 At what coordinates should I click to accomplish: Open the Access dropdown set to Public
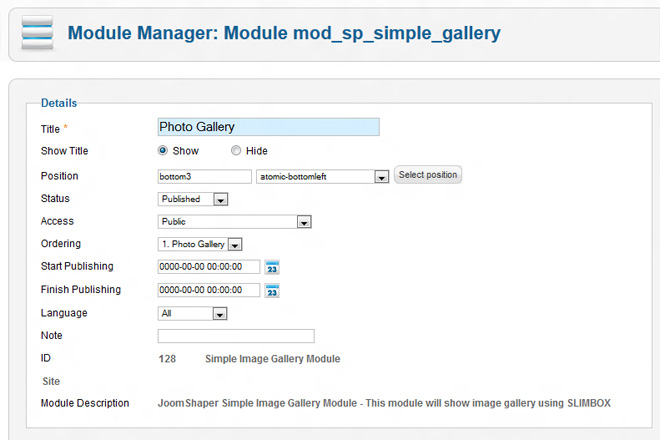[x=310, y=222]
